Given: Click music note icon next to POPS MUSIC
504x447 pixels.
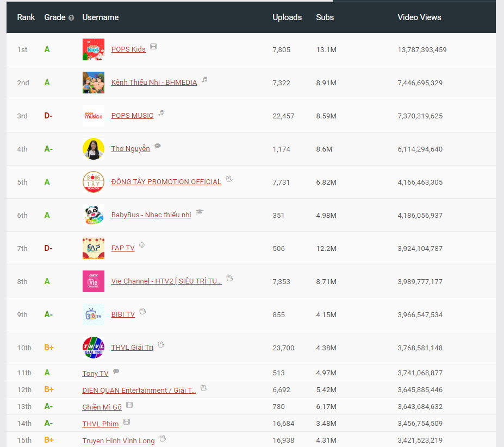Looking at the screenshot, I should 161,113.
